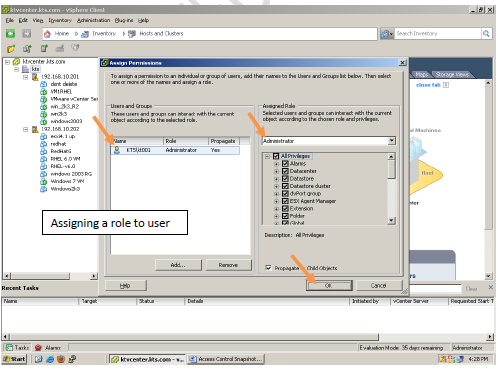Click the privileges list scrollbar down arrow
The width and height of the screenshot is (498, 370).
pyautogui.click(x=392, y=220)
